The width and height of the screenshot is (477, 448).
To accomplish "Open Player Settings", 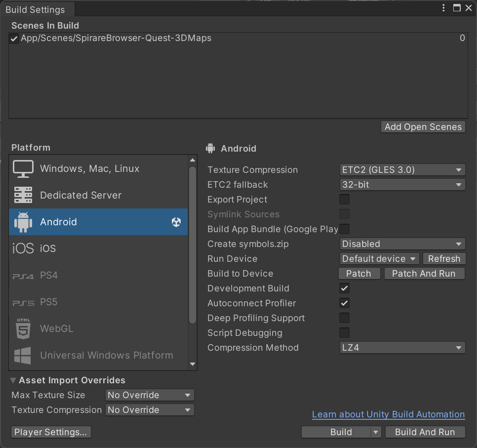I will point(51,432).
